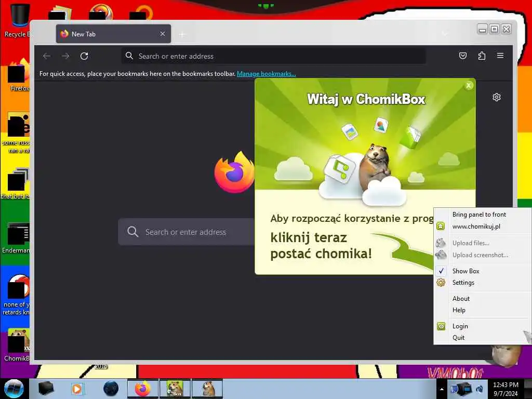Screen dimensions: 532x399
Task: Click the Firefox back arrow button
Action: point(47,56)
